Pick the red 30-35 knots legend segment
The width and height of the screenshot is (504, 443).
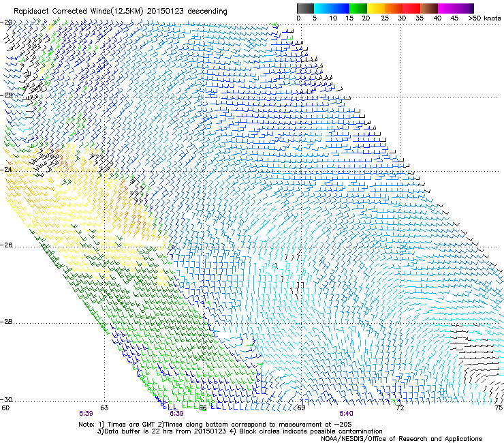[411, 8]
